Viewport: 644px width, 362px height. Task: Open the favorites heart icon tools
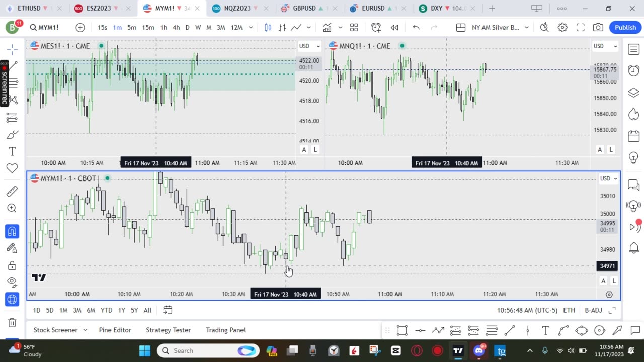coord(13,168)
